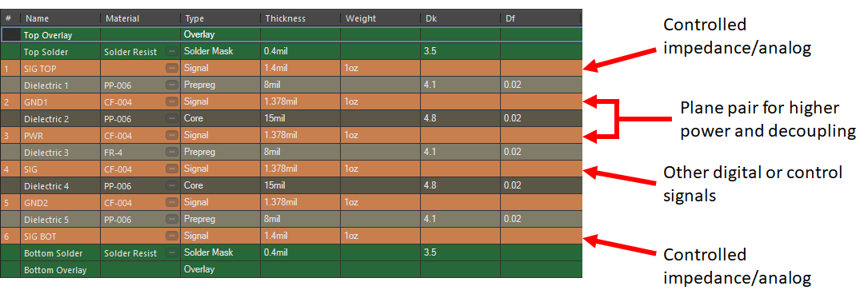Open material picker for Top Solder row
868x294 pixels.
click(x=173, y=52)
